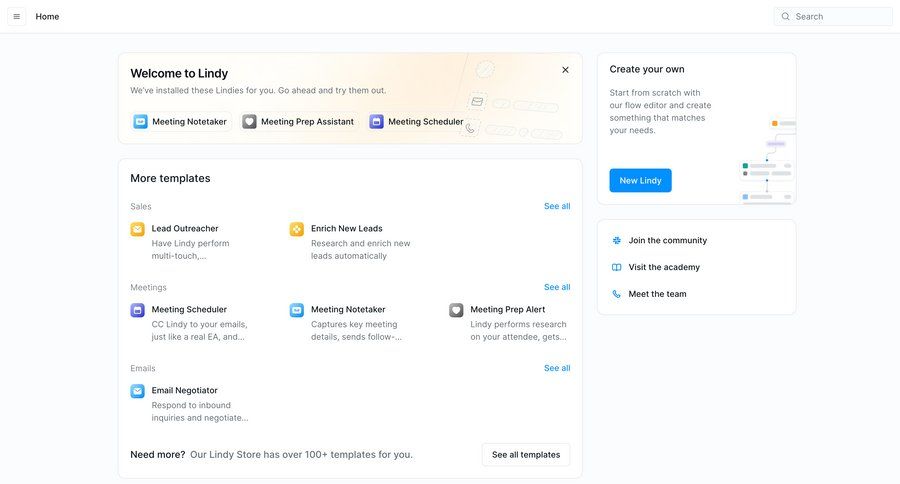Click the Meeting Prep Alert icon
900x484 pixels.
click(456, 311)
